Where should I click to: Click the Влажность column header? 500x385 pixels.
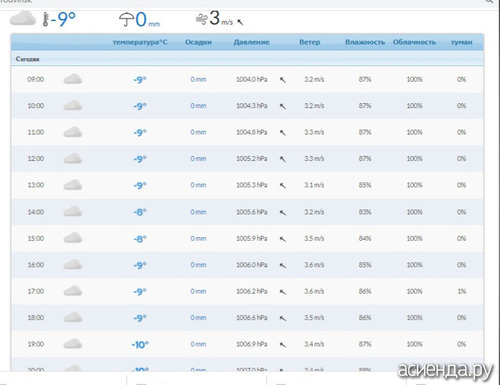coord(365,42)
